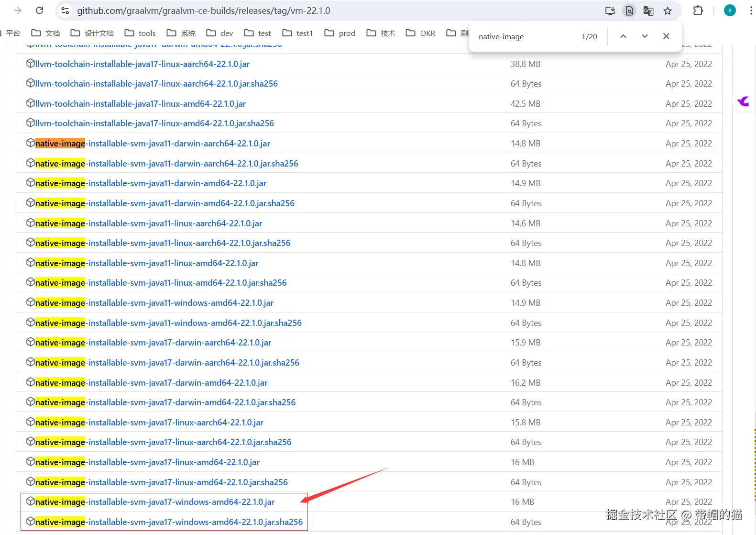
Task: Open the 系统 bookmarks folder
Action: (x=181, y=33)
